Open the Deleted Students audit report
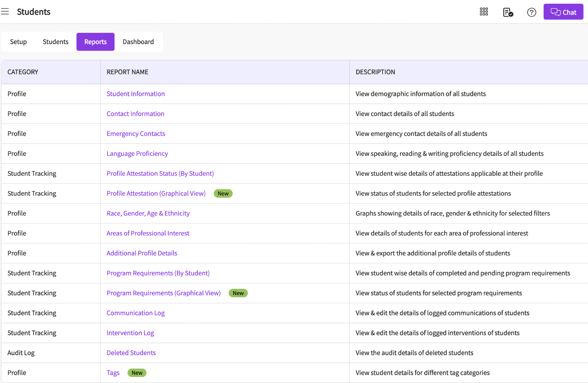588x383 pixels. [x=131, y=352]
